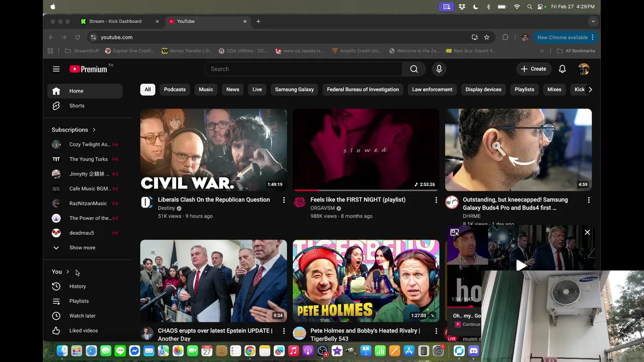Expand the Subscriptions section chevron
The image size is (644, 362).
coord(94,130)
